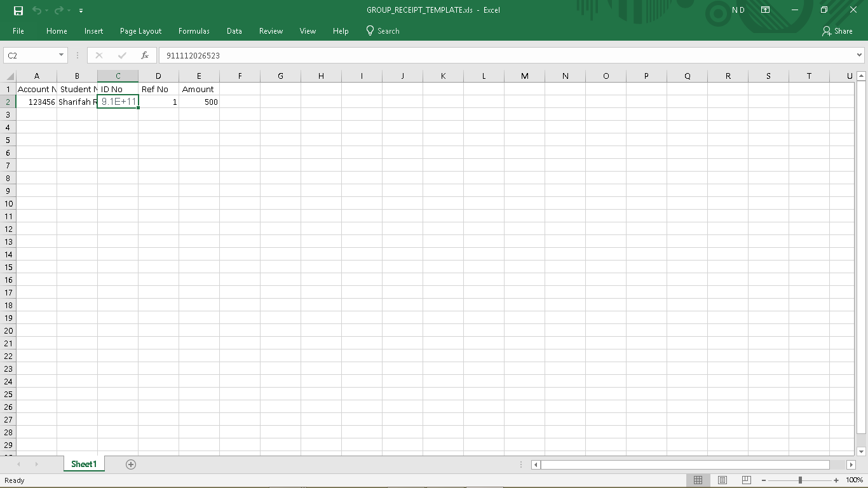Open the Ribbon Display Options icon

766,10
